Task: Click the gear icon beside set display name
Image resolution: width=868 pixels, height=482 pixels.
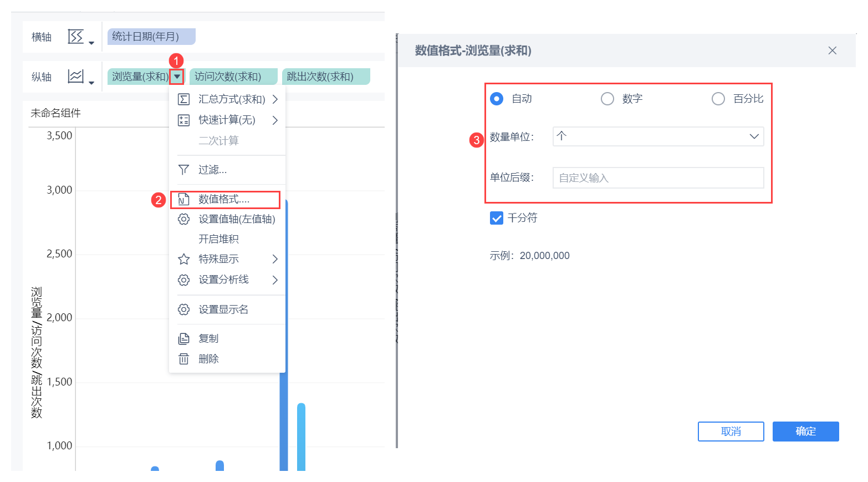Action: point(183,310)
